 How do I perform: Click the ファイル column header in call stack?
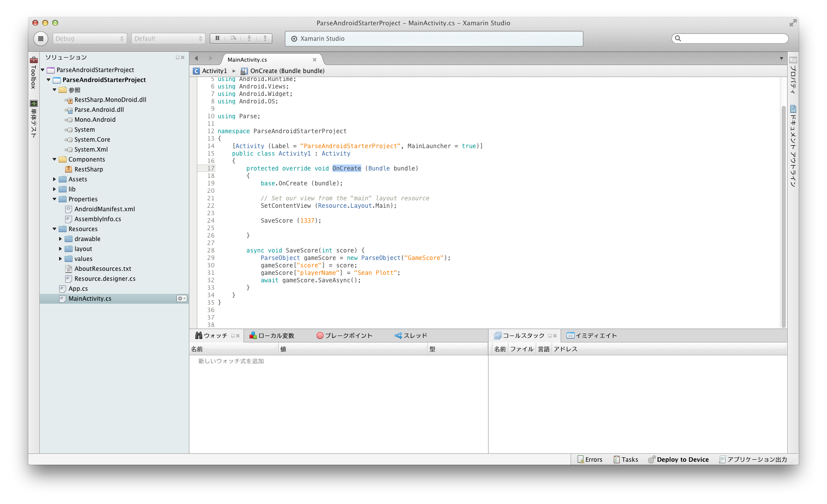point(522,349)
